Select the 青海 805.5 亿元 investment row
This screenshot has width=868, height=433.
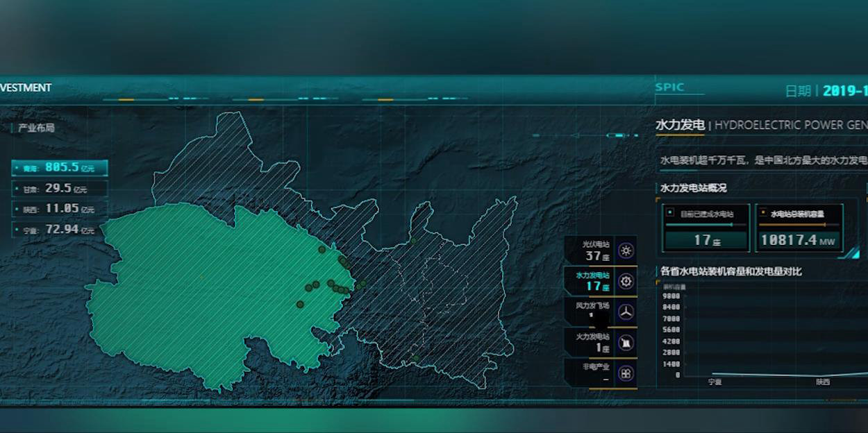(x=60, y=168)
